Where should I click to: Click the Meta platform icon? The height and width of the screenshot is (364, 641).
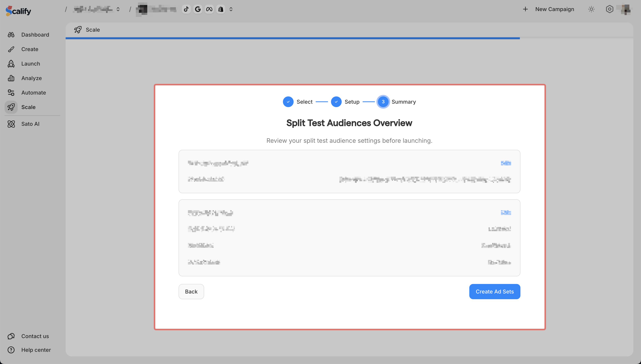pos(209,9)
